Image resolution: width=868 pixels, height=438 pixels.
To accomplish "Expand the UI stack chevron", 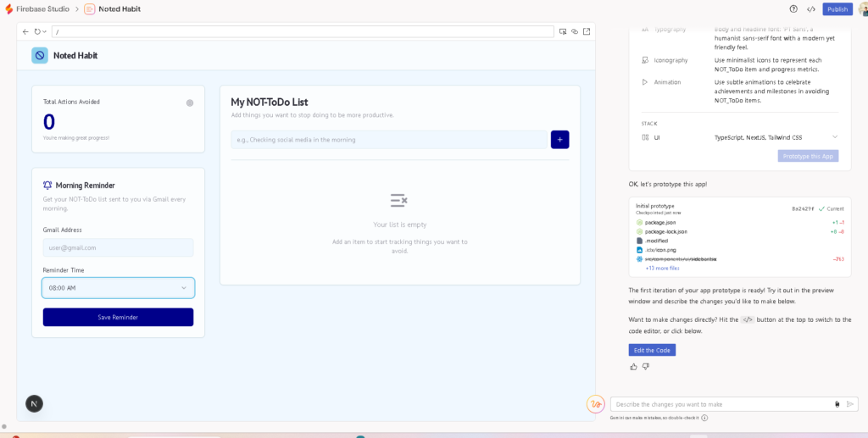I will pyautogui.click(x=835, y=137).
